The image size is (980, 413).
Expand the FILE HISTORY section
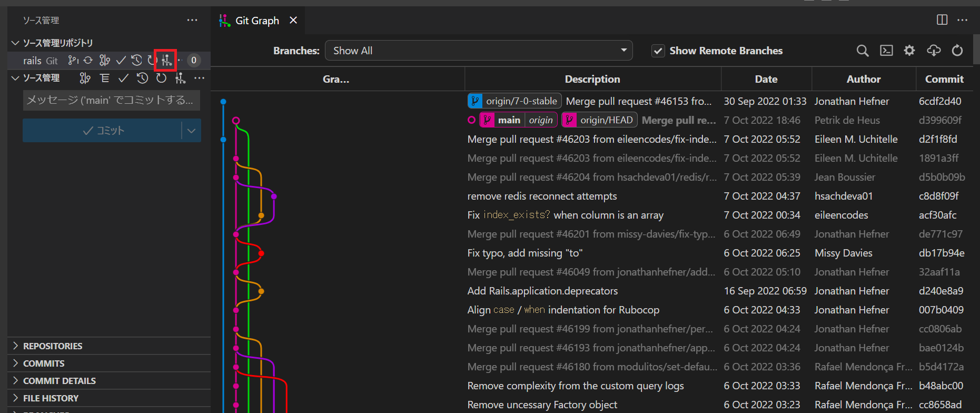pos(109,398)
